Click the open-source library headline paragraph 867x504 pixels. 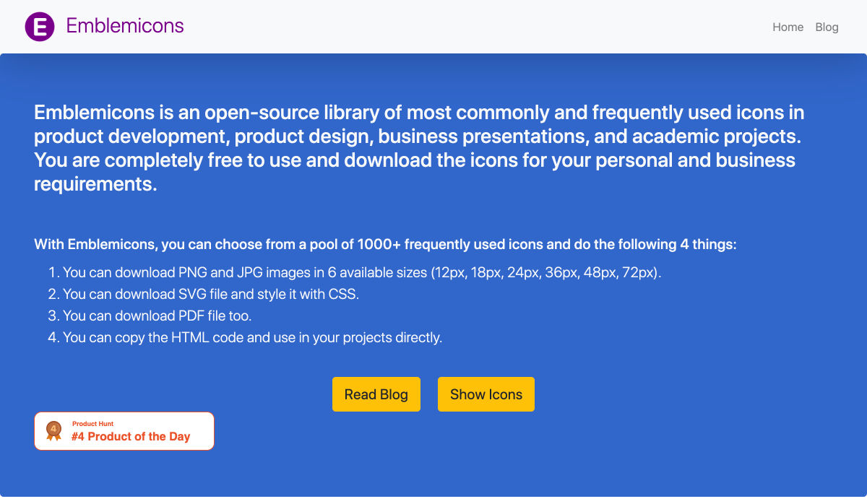pyautogui.click(x=419, y=148)
